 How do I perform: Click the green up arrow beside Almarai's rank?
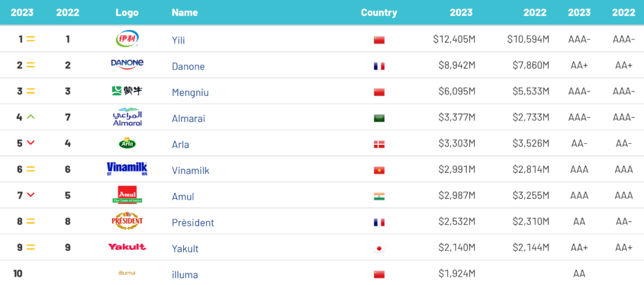[30, 117]
